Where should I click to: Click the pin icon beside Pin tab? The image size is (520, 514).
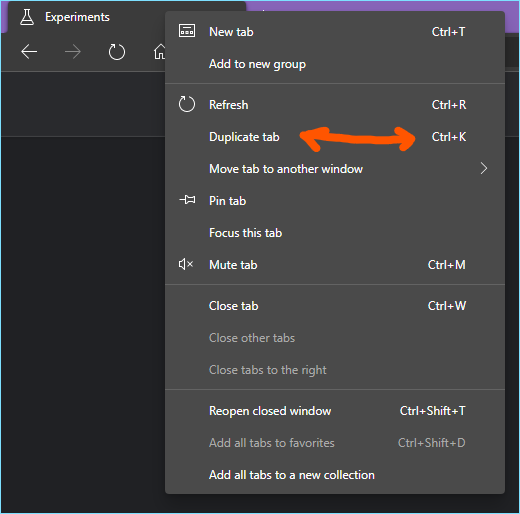[x=187, y=200]
